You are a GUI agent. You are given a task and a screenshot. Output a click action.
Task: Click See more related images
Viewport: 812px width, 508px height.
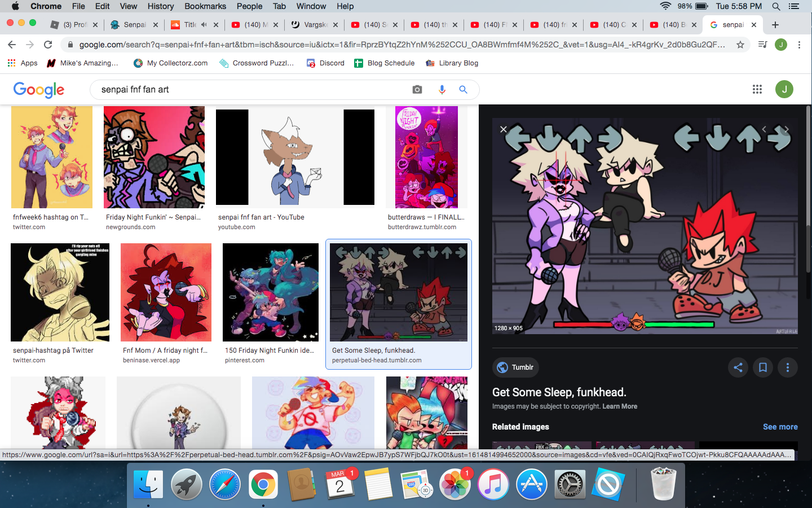(780, 427)
